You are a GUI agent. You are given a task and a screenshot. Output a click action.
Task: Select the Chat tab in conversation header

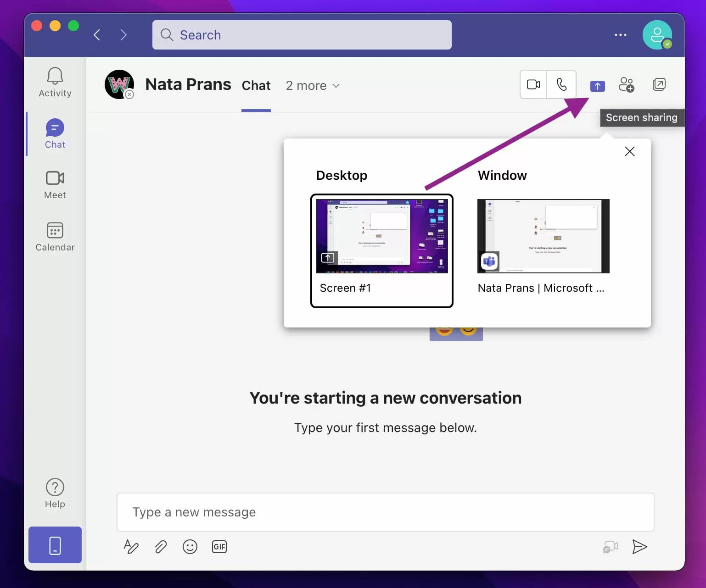pyautogui.click(x=256, y=86)
